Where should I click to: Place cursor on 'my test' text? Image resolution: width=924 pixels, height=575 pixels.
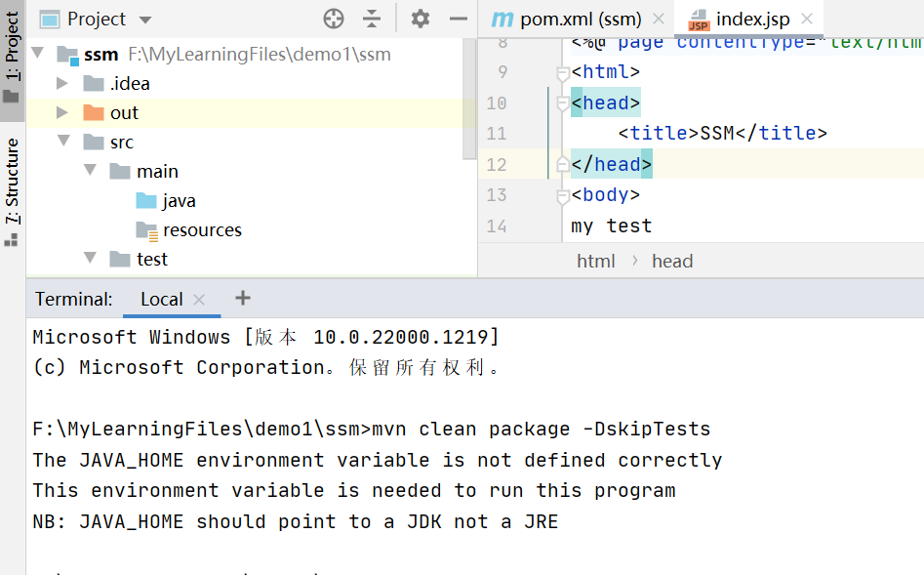click(611, 226)
